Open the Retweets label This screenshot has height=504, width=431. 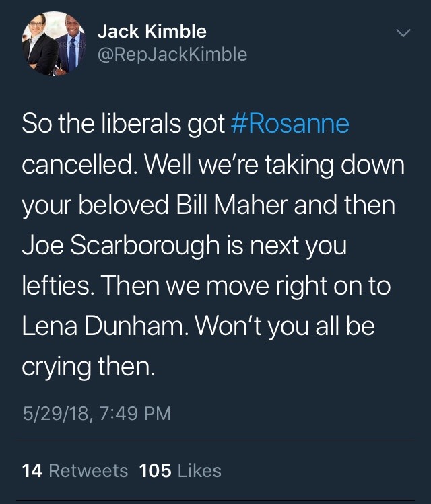(x=88, y=470)
